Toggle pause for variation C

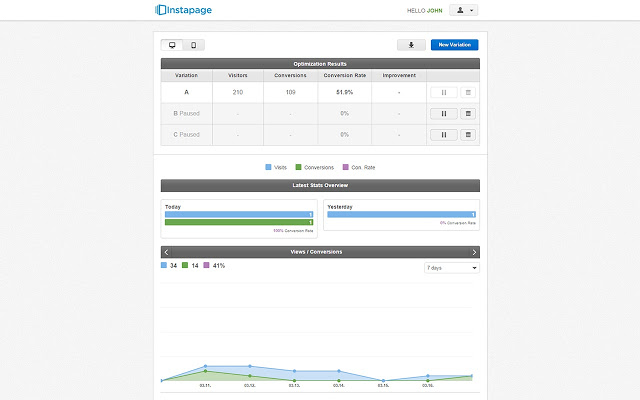(x=444, y=135)
